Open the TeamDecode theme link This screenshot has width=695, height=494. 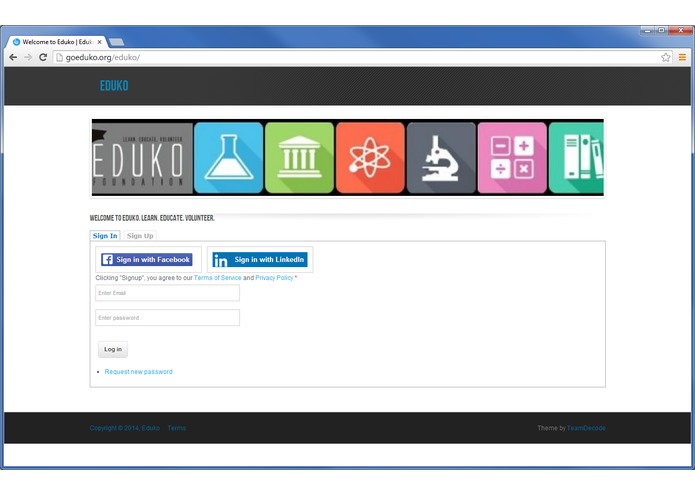tap(586, 428)
